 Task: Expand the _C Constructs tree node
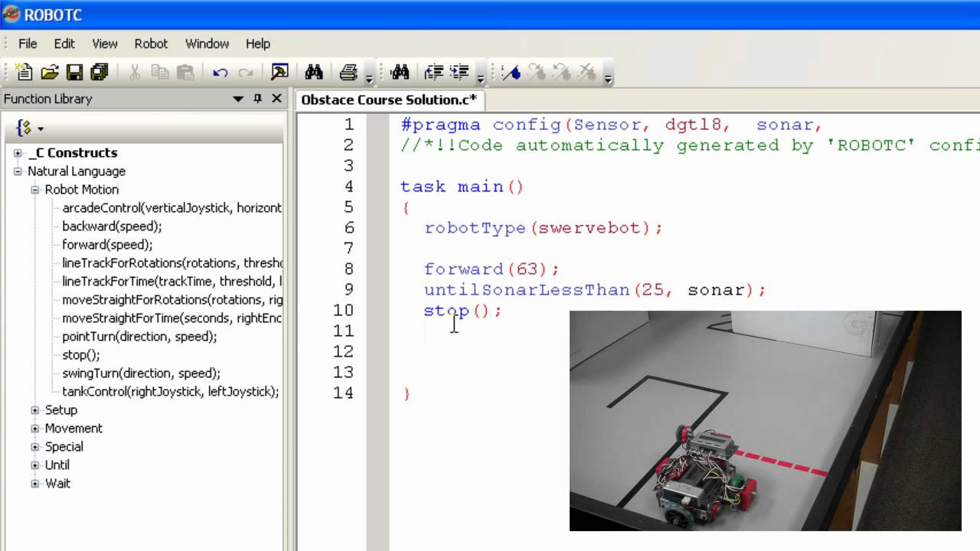(x=18, y=153)
